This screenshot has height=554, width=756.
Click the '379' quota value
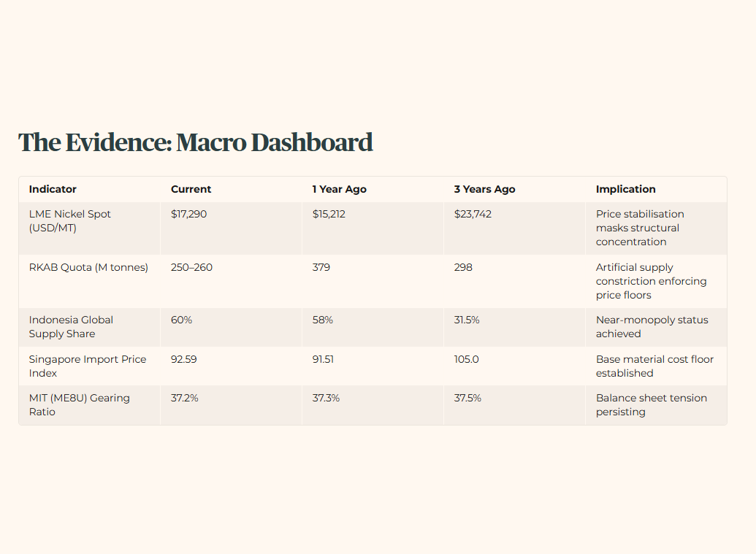coord(321,267)
